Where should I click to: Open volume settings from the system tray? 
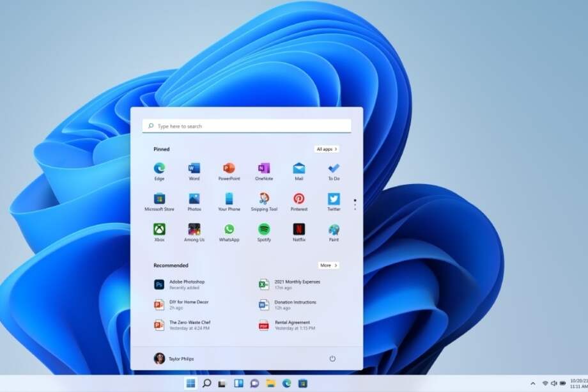click(x=554, y=384)
